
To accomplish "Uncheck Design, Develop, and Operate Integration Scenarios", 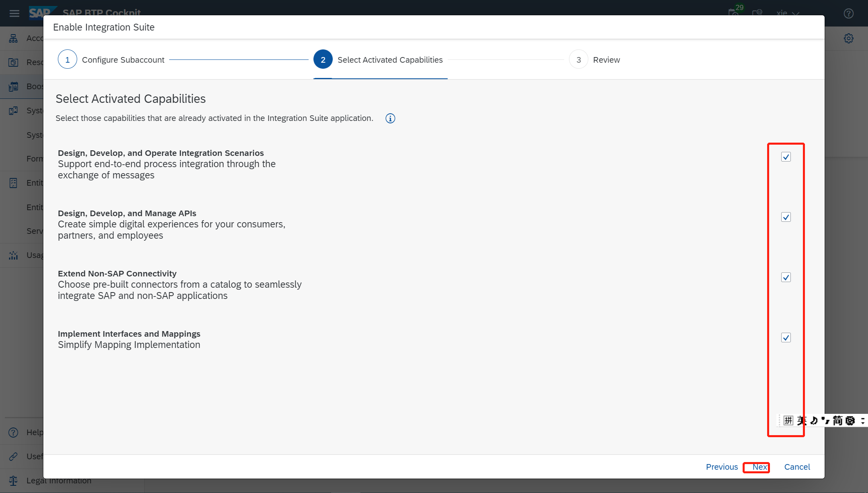I will click(786, 157).
